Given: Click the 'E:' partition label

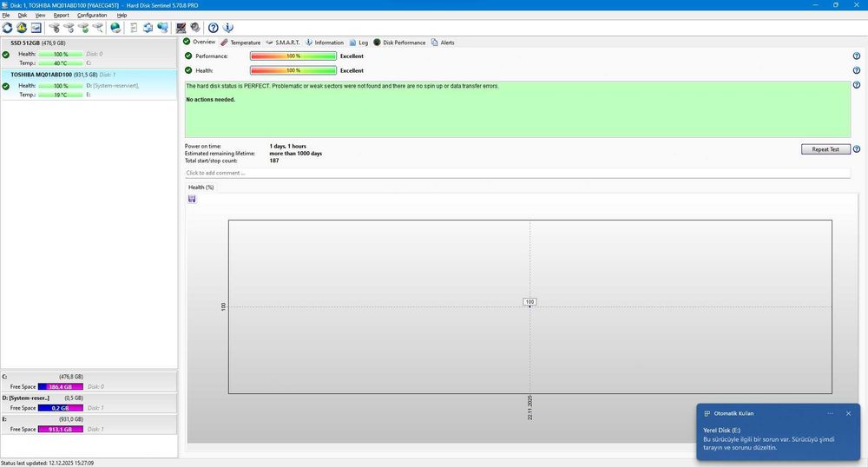Looking at the screenshot, I should (4, 419).
